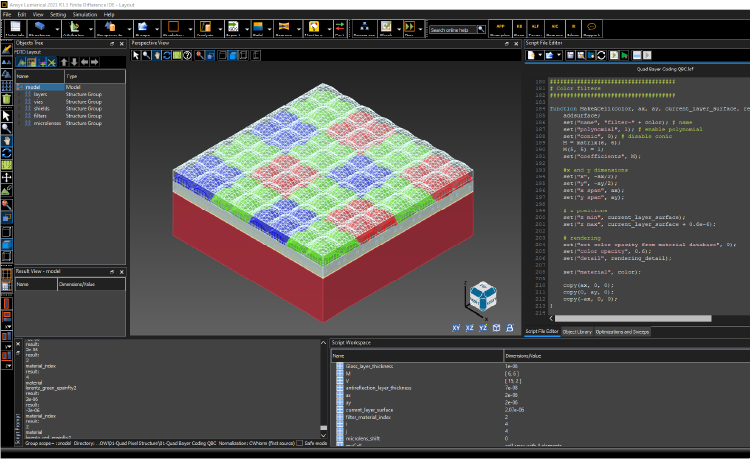This screenshot has height=459, width=750.
Task: Toggle the Safe mode checkbox in status bar
Action: [299, 443]
